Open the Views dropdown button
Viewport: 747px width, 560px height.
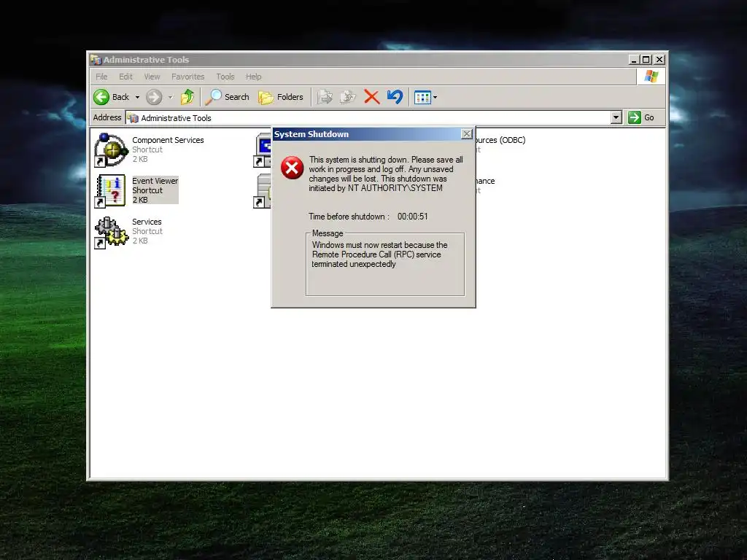point(425,97)
